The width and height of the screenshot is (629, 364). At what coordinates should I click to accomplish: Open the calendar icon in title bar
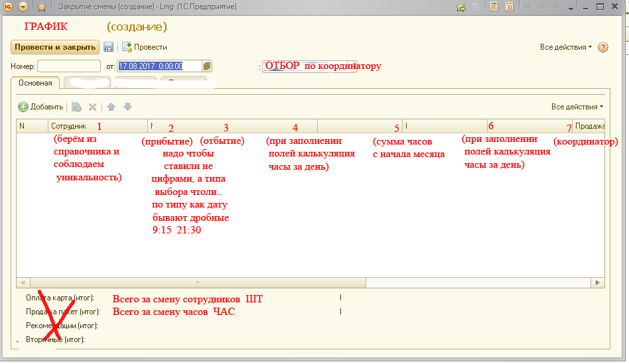point(509,7)
